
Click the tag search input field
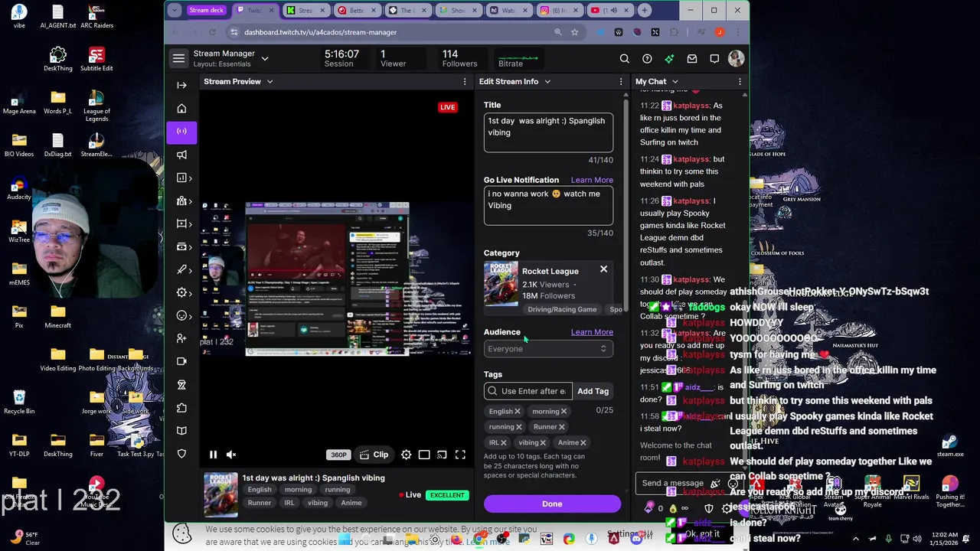click(528, 391)
